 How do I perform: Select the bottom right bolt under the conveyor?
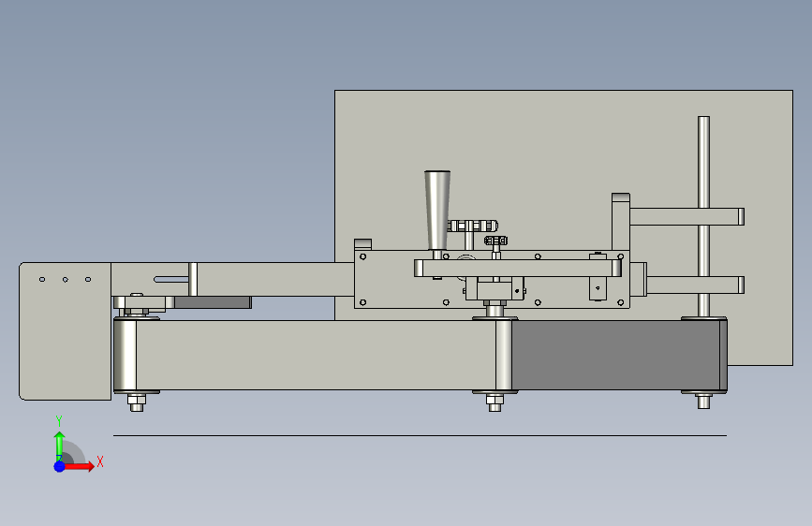point(703,402)
